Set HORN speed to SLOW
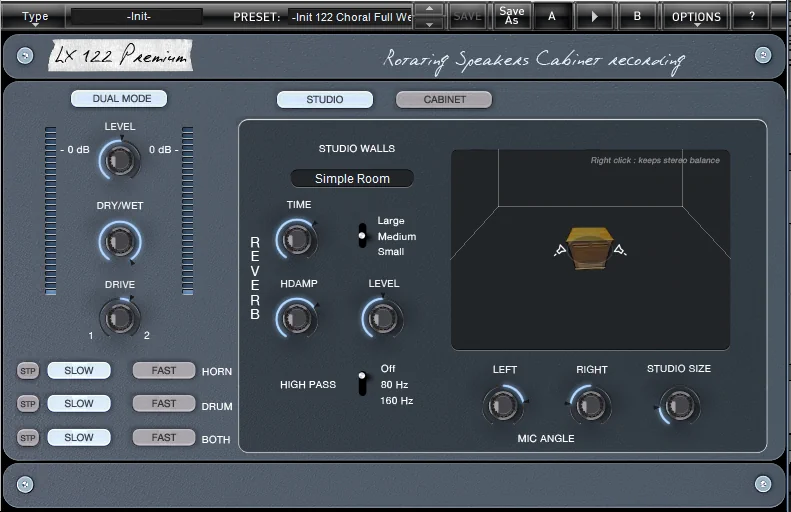The width and height of the screenshot is (791, 512). pos(79,370)
